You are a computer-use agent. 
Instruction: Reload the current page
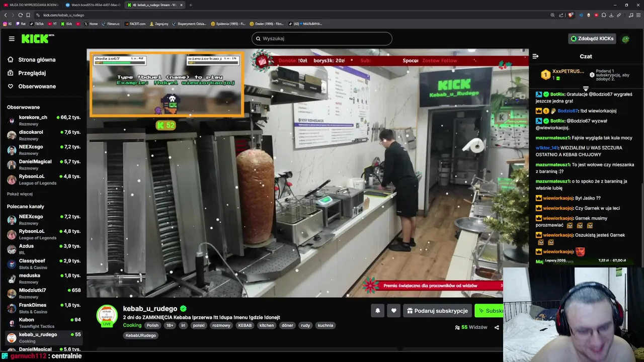20,15
